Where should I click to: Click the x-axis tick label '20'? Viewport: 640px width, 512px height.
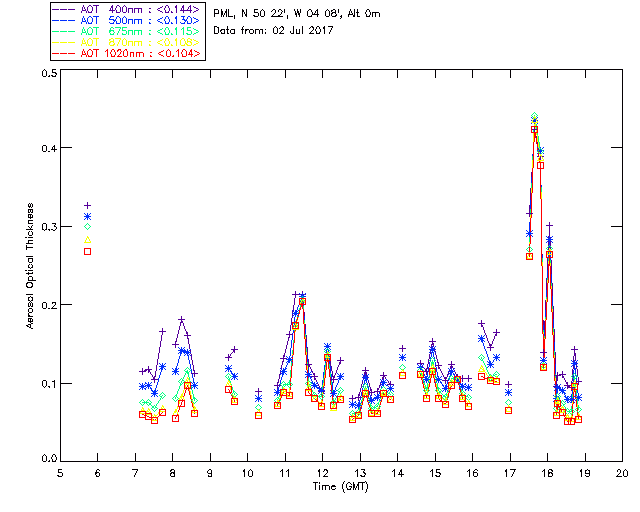tap(622, 473)
